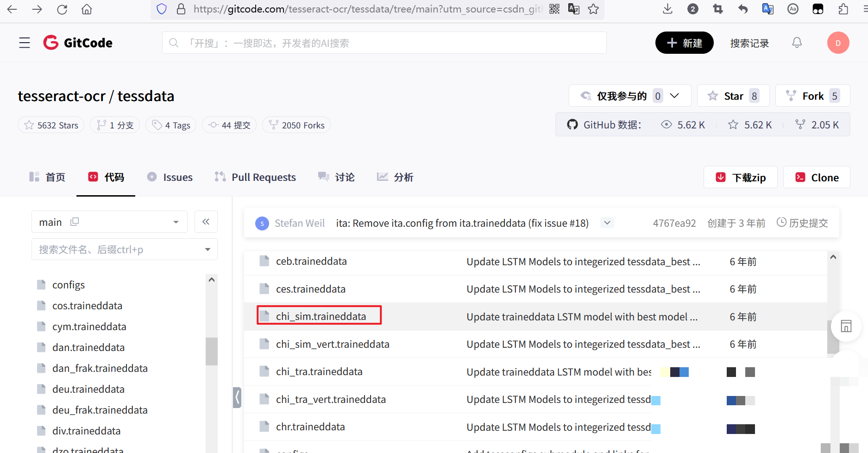Collapse the file tree sidebar panel
The width and height of the screenshot is (868, 453).
(206, 222)
